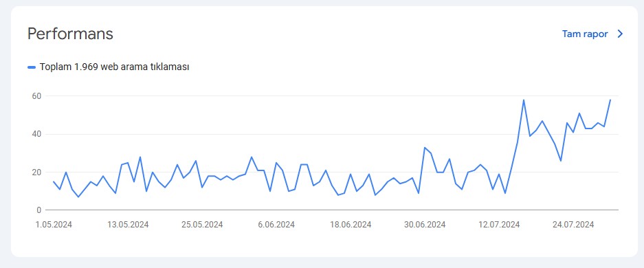Click the 12.07.2024 axis date label
The width and height of the screenshot is (644, 268).
coord(499,225)
